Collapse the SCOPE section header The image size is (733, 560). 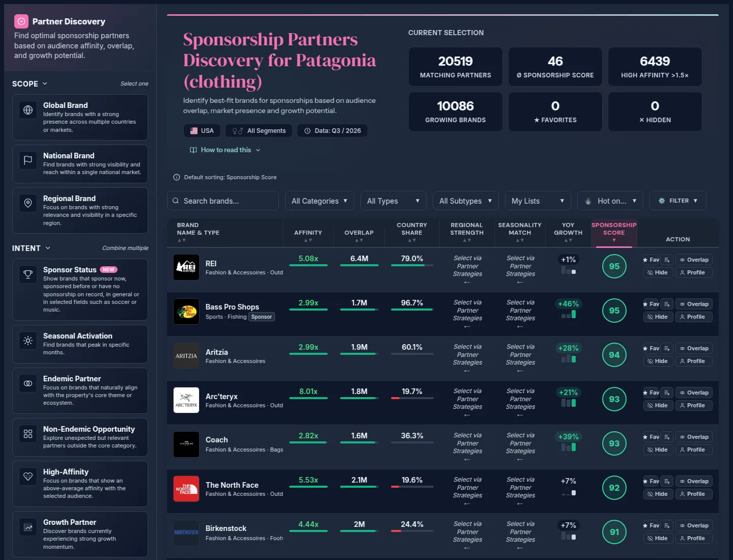pyautogui.click(x=30, y=83)
